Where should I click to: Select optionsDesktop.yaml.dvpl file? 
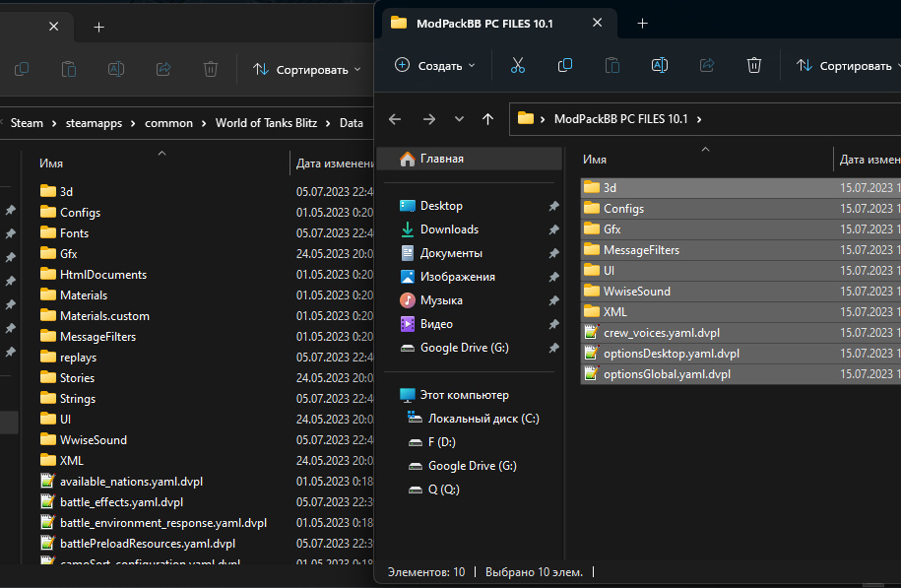point(740,354)
